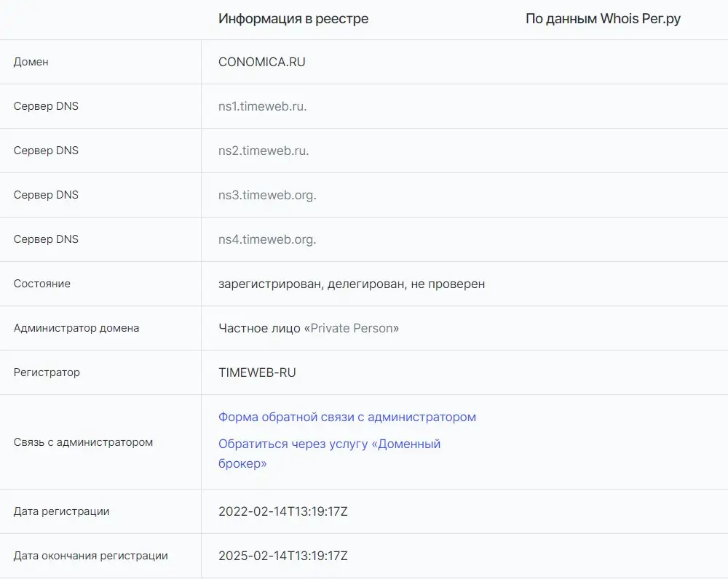Click domain value CONOMICA.RU
Viewport: 728px width, 579px height.
[x=262, y=62]
